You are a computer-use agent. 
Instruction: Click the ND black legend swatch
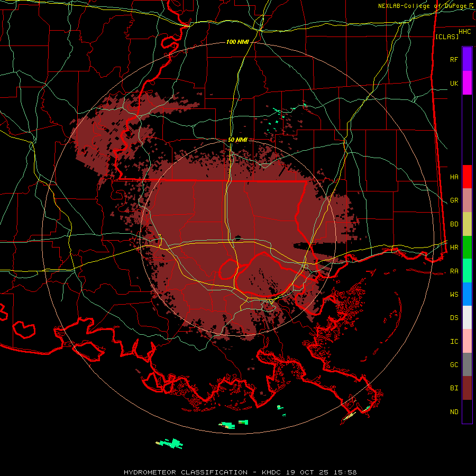tap(467, 411)
